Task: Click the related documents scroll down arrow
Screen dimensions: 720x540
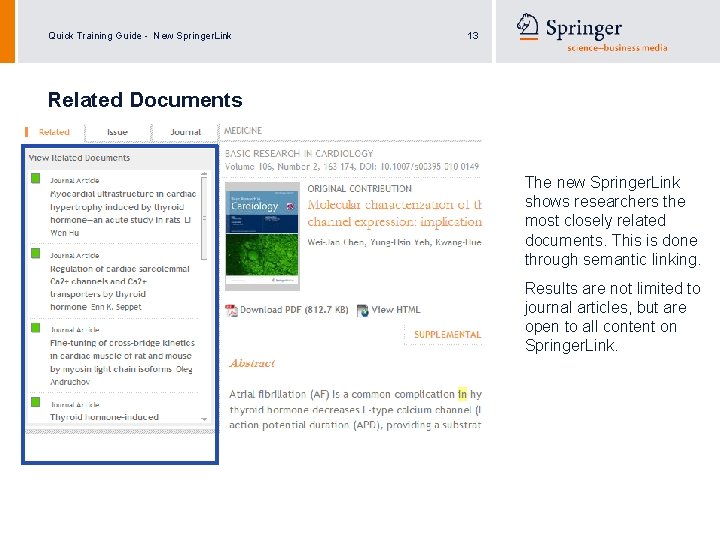Action: pos(204,419)
